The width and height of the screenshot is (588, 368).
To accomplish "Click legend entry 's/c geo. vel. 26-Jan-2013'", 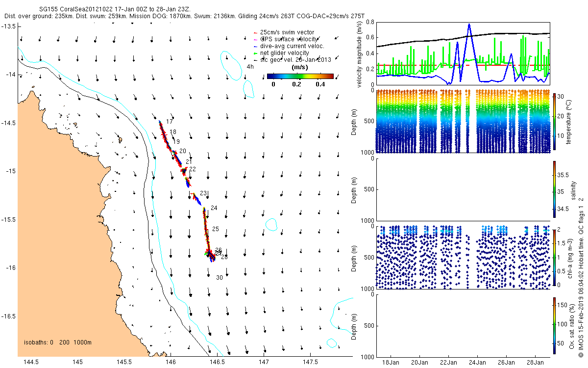I will point(296,60).
